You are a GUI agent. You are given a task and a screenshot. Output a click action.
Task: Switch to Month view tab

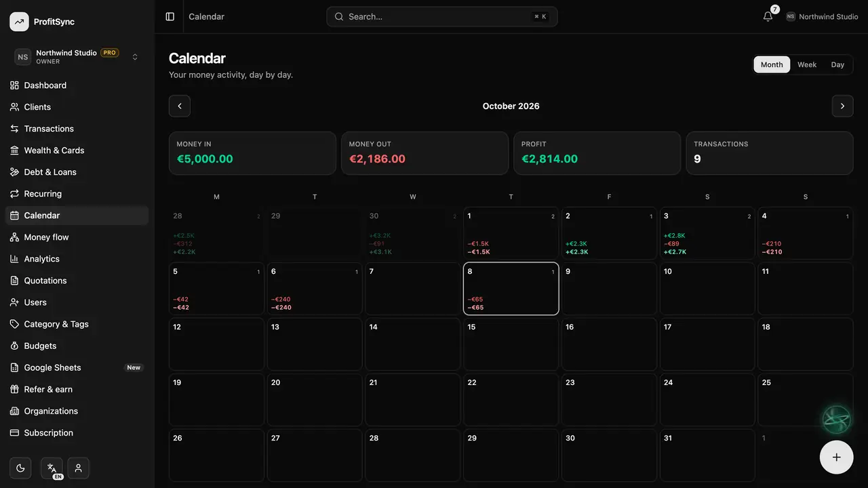point(772,64)
